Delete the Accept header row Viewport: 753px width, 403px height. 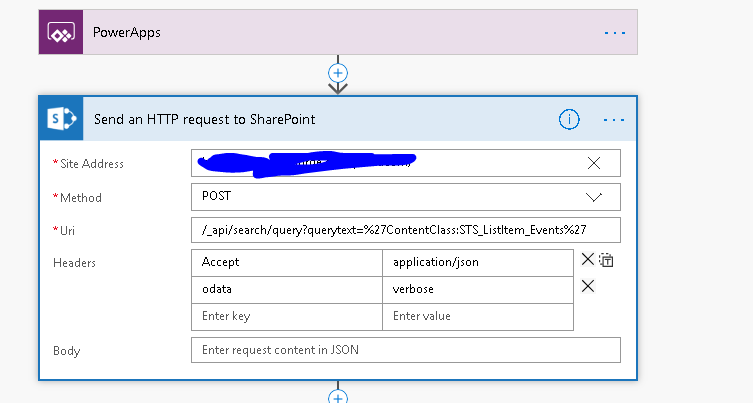pyautogui.click(x=587, y=259)
